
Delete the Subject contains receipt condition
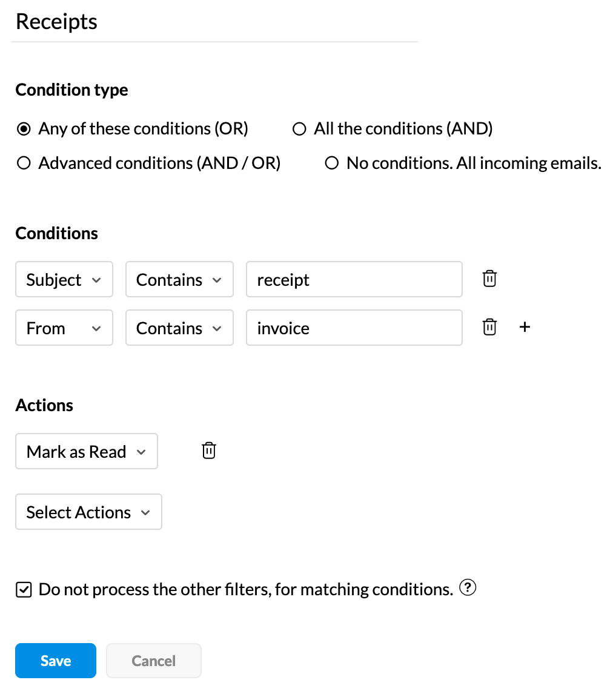point(489,279)
